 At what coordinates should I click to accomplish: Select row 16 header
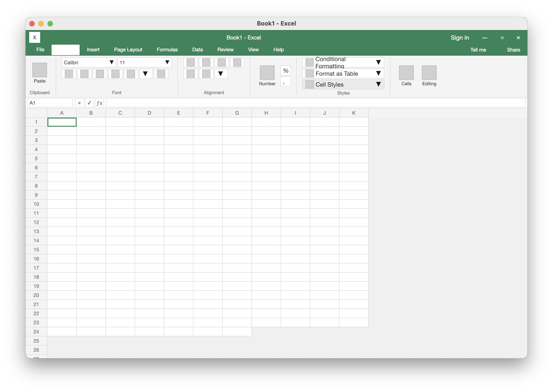pos(37,259)
